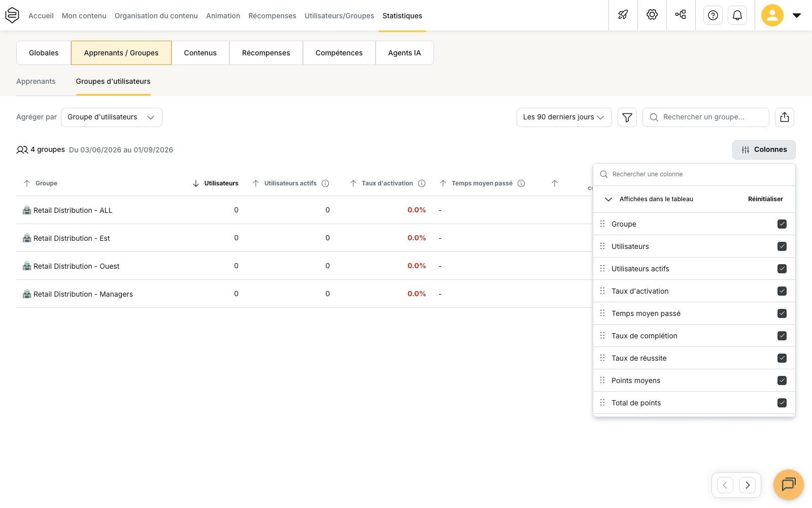The width and height of the screenshot is (812, 508).
Task: Click the Rechercher une colonne field
Action: (694, 174)
